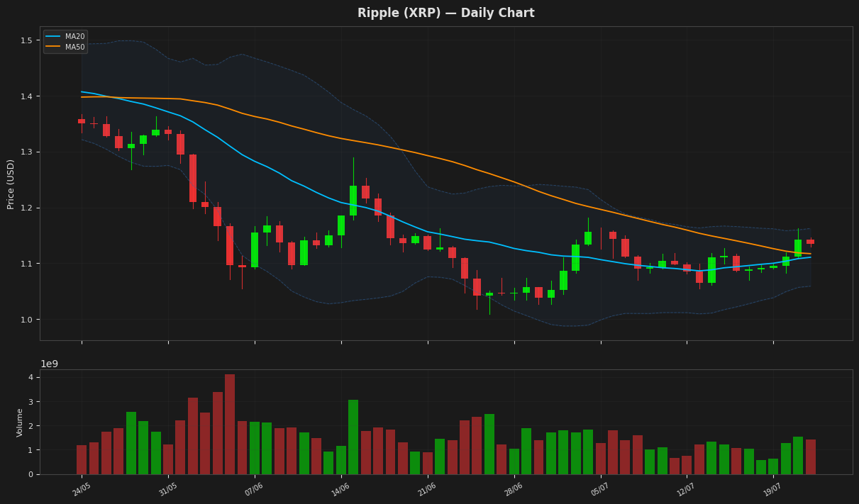The image size is (859, 504).
Task: Click the 1.1 price axis tick
Action: pos(26,264)
